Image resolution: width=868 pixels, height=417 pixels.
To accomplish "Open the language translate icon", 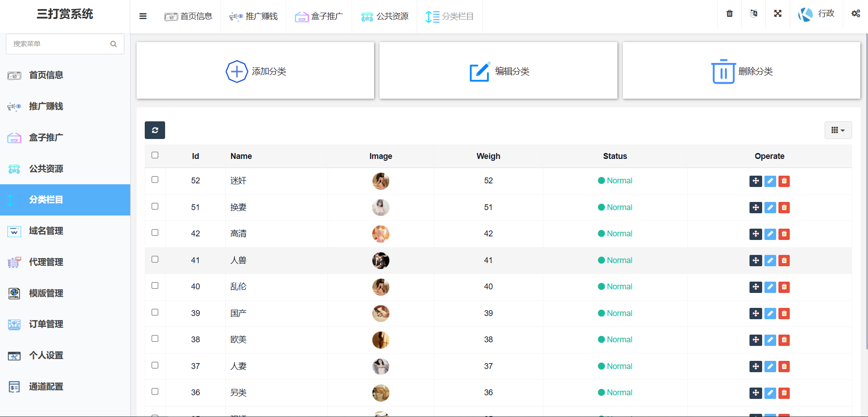I will point(754,14).
